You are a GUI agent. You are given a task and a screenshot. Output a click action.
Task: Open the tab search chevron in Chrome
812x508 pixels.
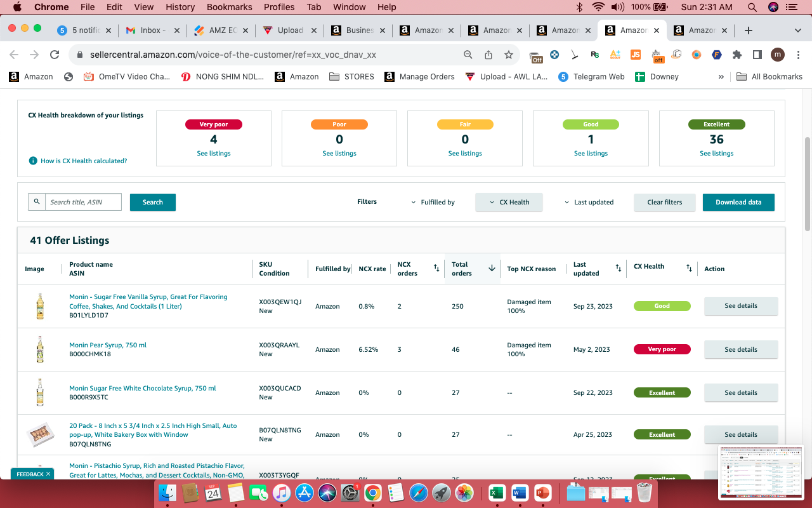(x=798, y=30)
